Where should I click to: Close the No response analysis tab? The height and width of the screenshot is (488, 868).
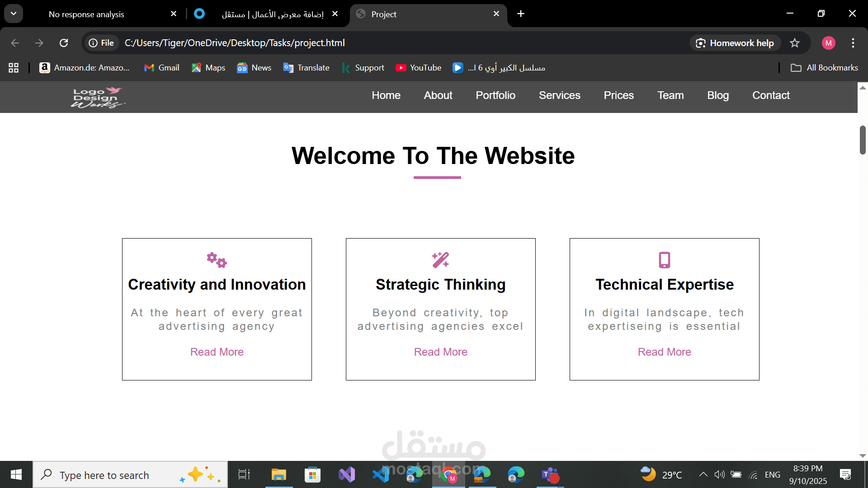click(x=174, y=14)
